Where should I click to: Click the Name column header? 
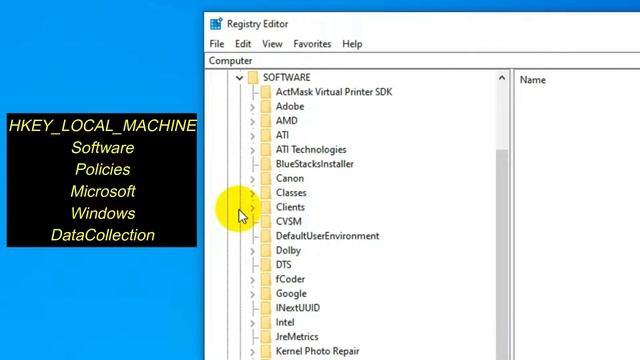point(533,80)
